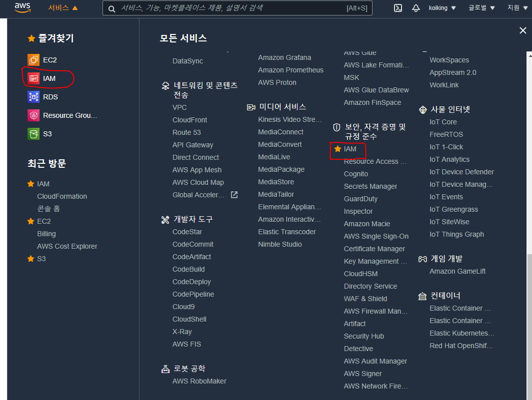Viewport: 532px width, 400px height.
Task: Open WorkSpaces service
Action: point(449,60)
